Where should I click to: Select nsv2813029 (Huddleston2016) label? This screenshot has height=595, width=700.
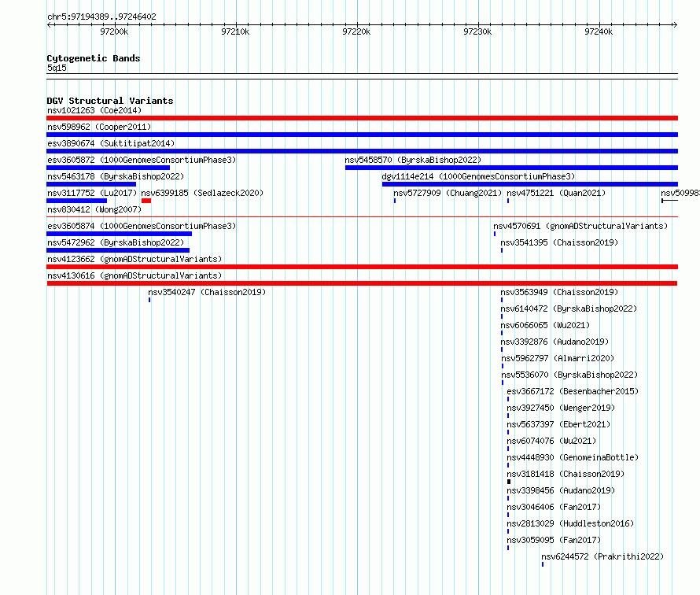click(570, 523)
